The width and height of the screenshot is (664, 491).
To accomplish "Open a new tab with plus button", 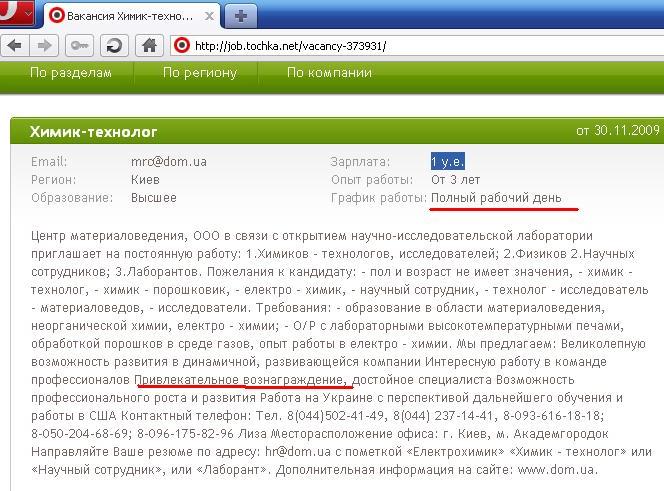I will (242, 16).
